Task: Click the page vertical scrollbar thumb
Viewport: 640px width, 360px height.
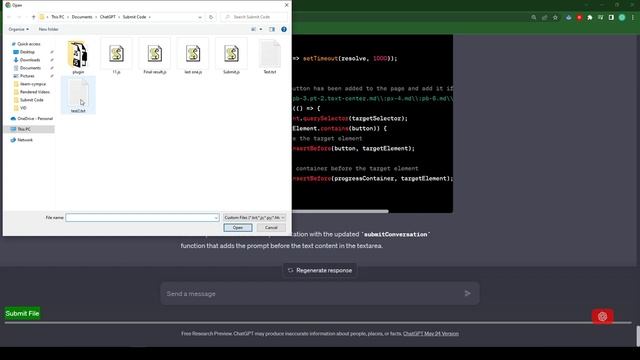Action: [638, 336]
